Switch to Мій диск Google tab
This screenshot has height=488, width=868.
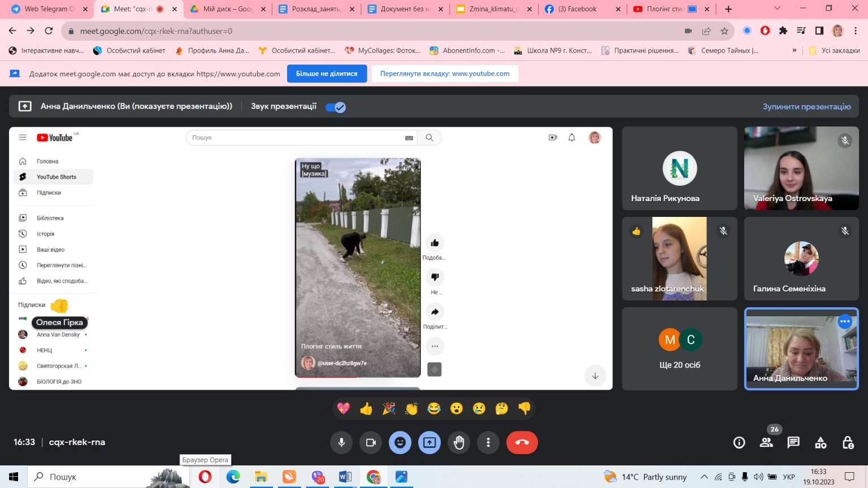(228, 9)
